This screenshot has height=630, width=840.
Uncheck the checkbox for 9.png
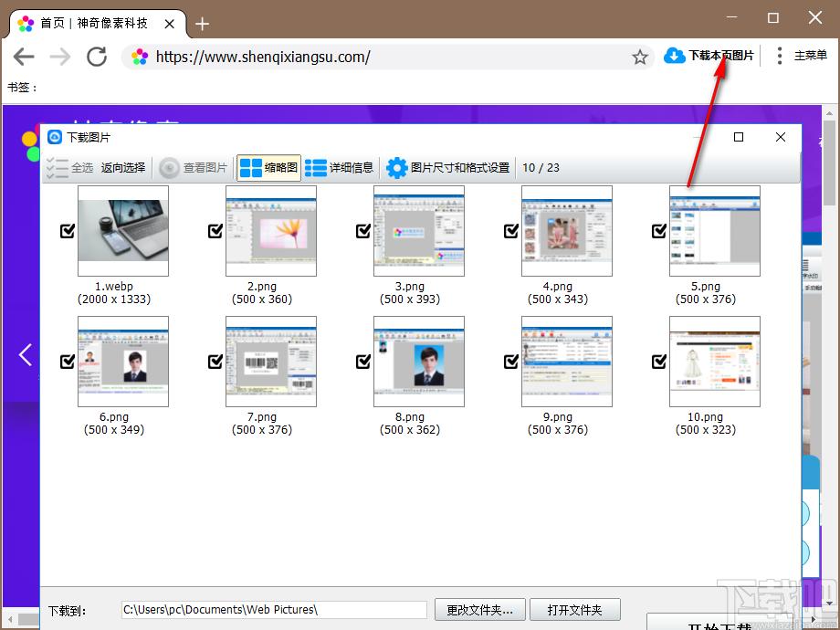pos(510,362)
